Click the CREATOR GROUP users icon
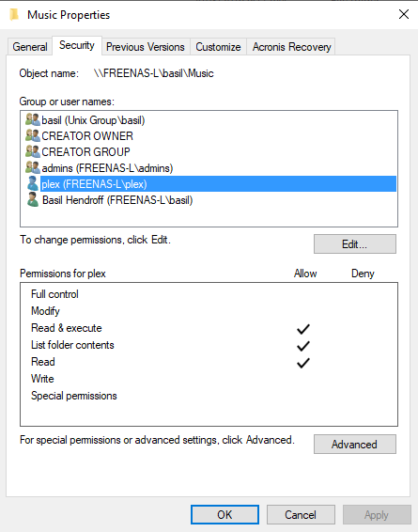Viewport: 418px width, 532px height. [33, 151]
